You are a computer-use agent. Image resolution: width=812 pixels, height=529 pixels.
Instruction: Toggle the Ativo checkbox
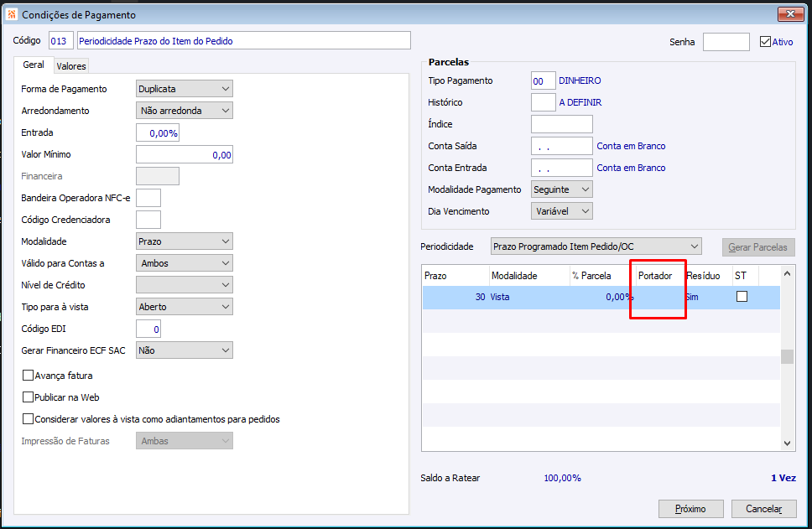pos(765,42)
